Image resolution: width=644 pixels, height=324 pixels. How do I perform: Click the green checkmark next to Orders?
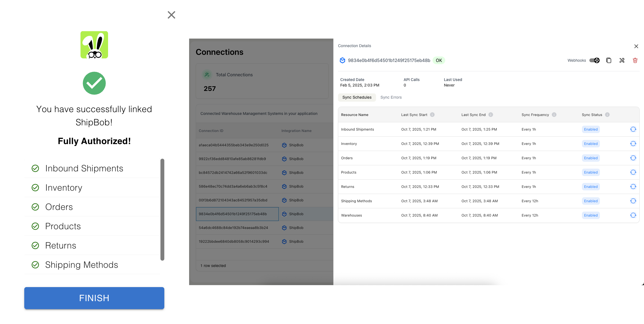pyautogui.click(x=35, y=207)
